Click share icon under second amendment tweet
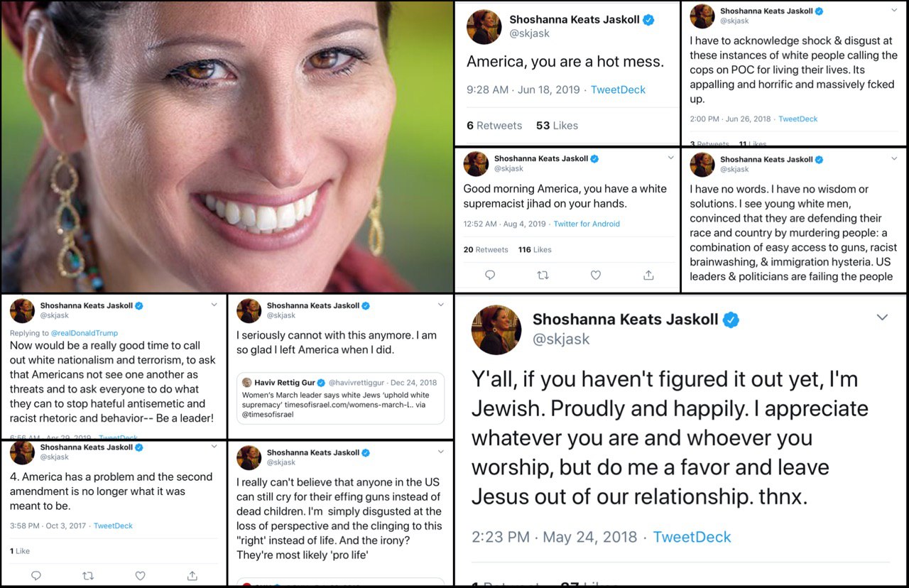Viewport: 909px width, 588px height. pyautogui.click(x=192, y=576)
